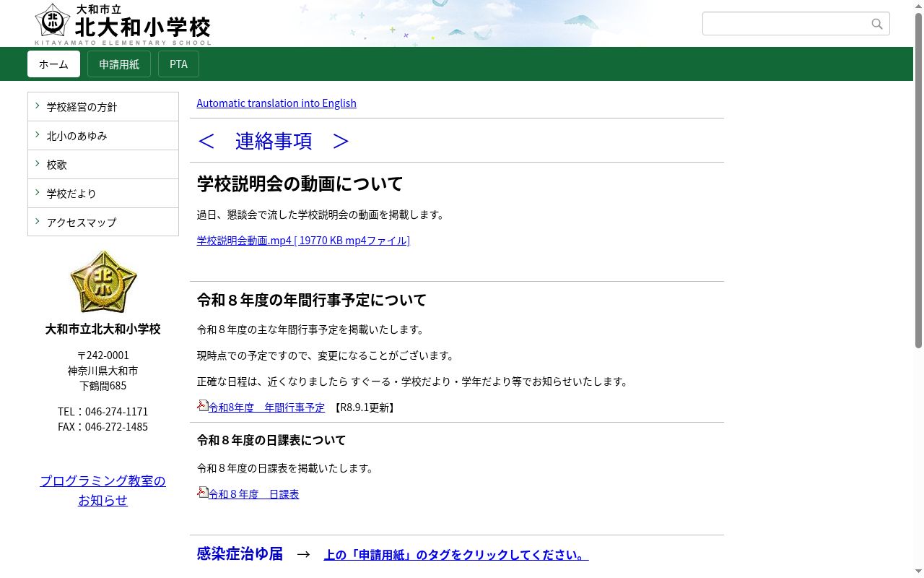Click the chevron beside 校歌
The width and height of the screenshot is (924, 578).
point(38,163)
